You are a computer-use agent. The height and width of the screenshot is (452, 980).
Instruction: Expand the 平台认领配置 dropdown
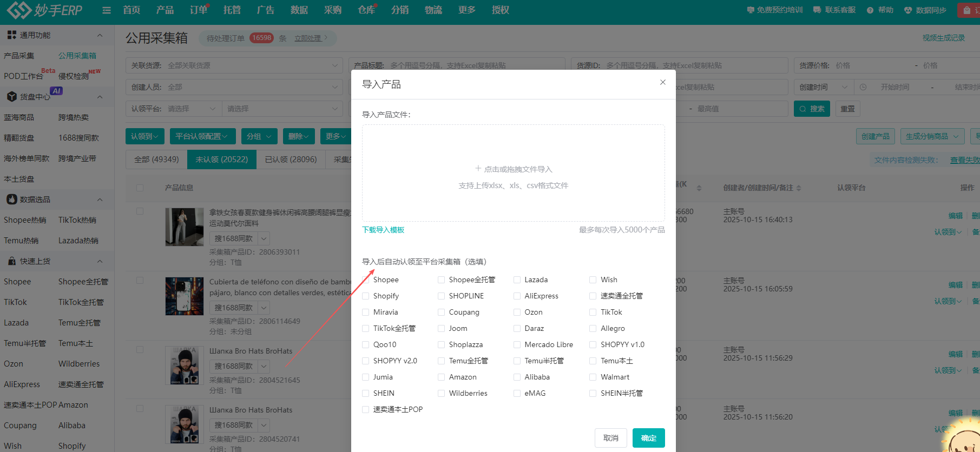[x=202, y=136]
